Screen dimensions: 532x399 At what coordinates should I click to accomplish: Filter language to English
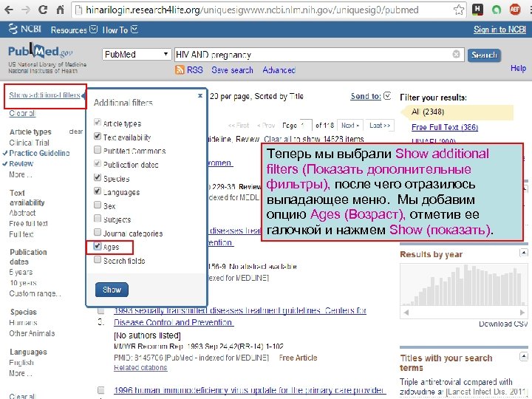(21, 362)
